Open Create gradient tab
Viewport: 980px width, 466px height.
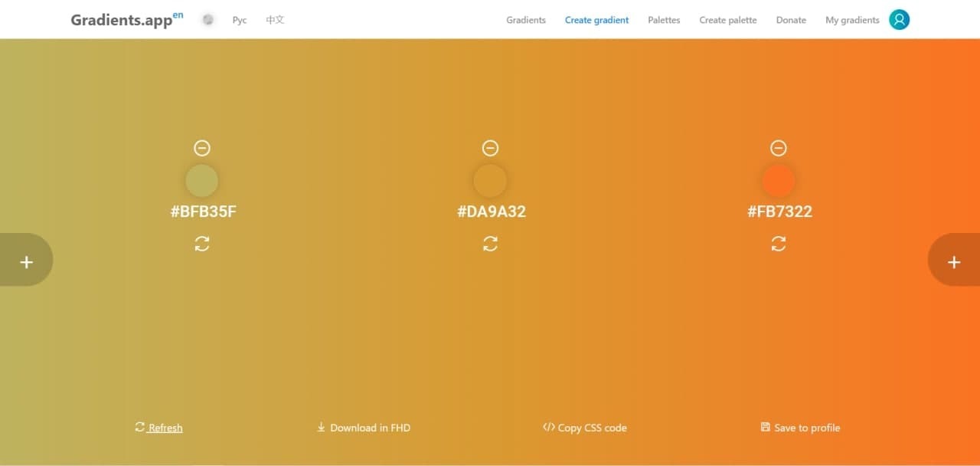coord(596,20)
